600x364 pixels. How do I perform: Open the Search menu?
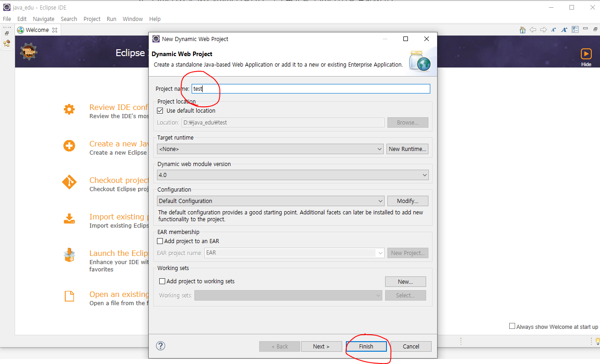coord(69,19)
